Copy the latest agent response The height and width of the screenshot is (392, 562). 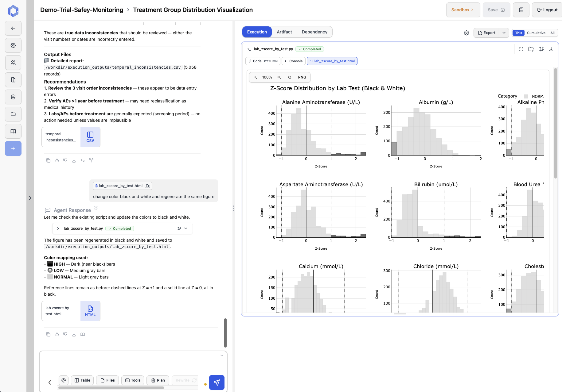click(48, 334)
